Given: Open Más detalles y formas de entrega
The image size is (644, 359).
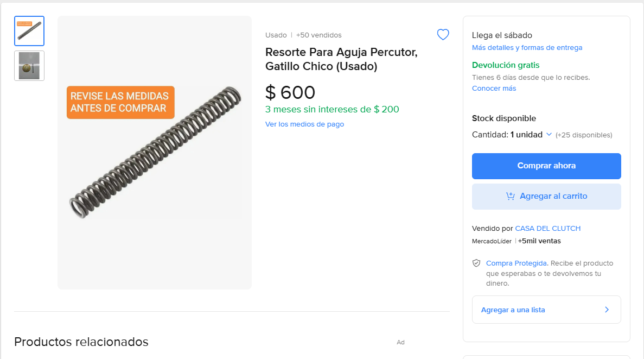Looking at the screenshot, I should pyautogui.click(x=527, y=48).
